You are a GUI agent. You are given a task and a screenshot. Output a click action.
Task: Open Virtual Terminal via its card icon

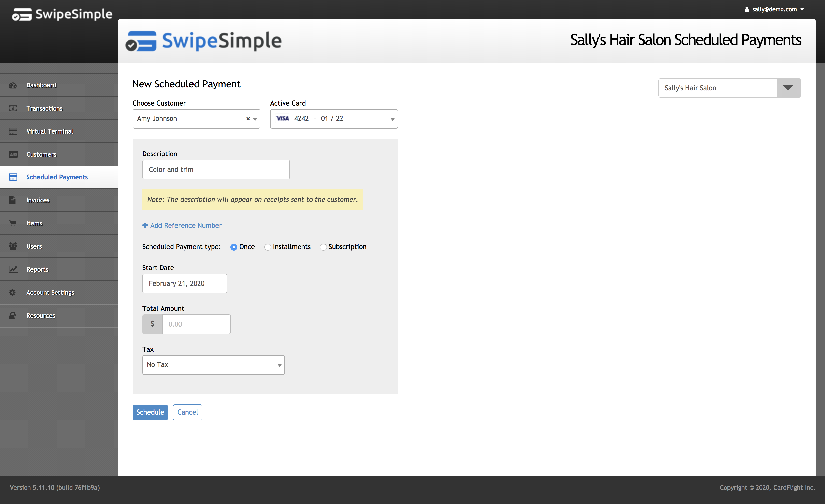pyautogui.click(x=13, y=131)
